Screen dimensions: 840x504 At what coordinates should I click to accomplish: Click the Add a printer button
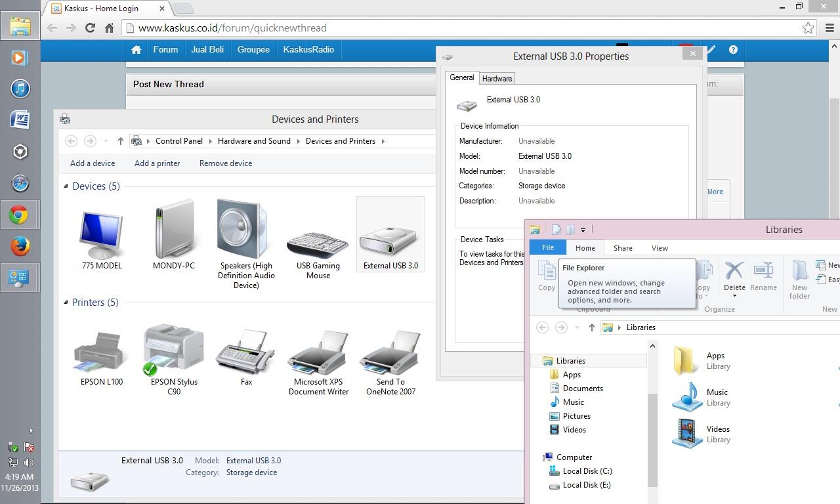157,163
